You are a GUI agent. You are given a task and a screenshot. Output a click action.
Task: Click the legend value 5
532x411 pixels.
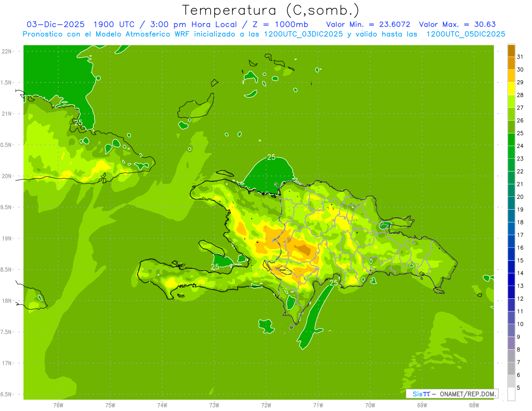(x=519, y=388)
